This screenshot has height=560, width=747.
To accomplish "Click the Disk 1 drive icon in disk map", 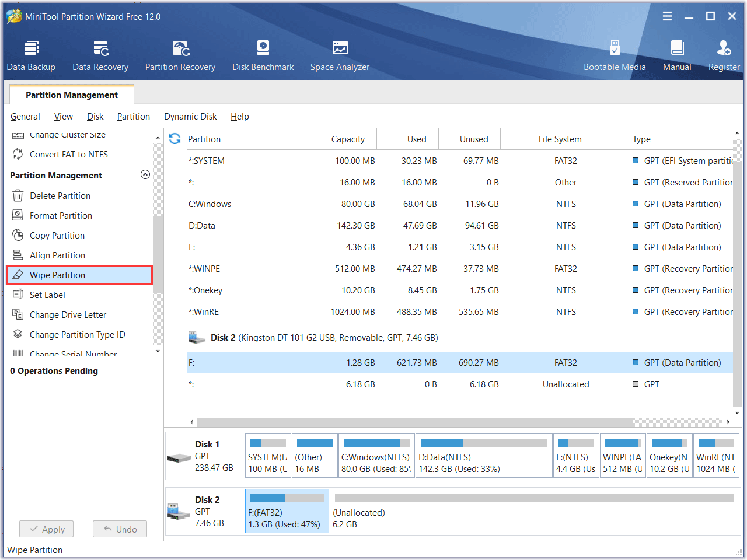I will (x=179, y=458).
